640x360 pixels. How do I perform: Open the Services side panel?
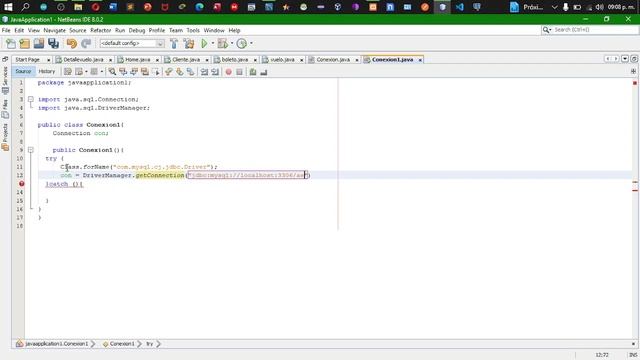tap(5, 79)
